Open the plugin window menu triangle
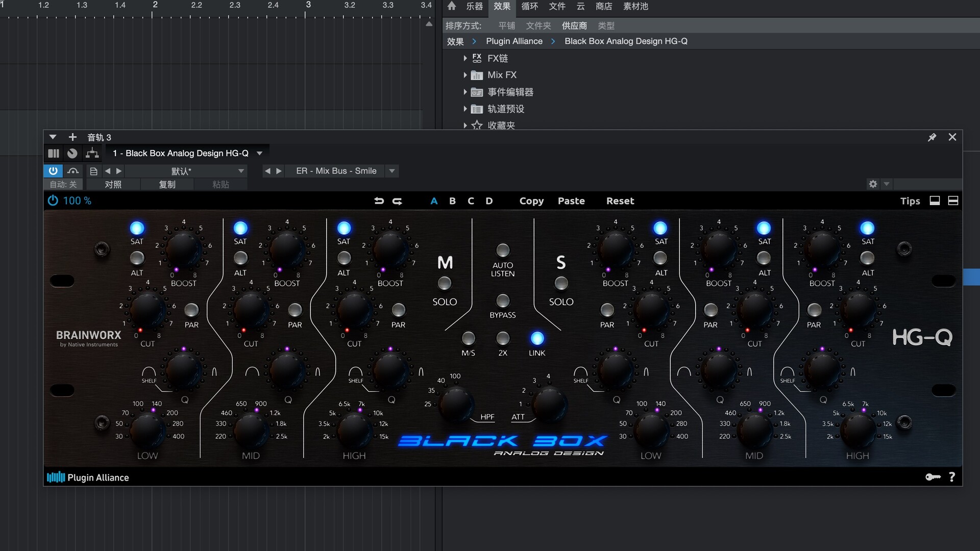This screenshot has height=551, width=980. click(53, 137)
